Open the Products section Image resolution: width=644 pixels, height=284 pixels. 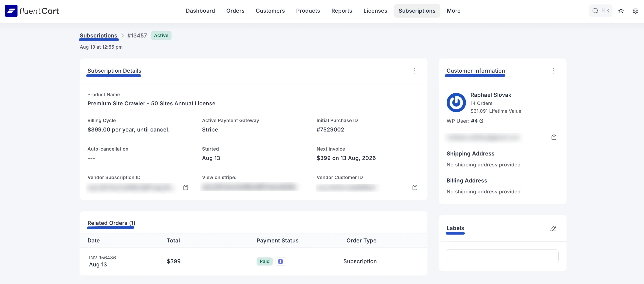(308, 11)
